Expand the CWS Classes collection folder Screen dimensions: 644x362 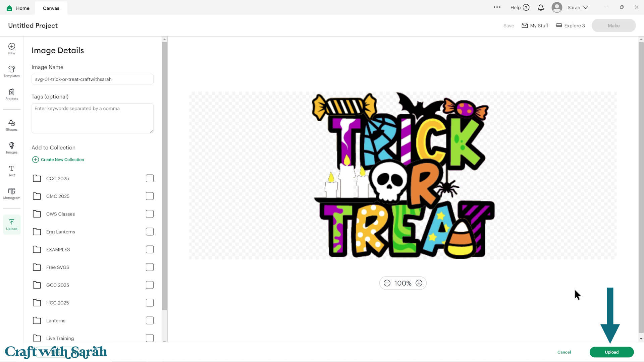[37, 214]
